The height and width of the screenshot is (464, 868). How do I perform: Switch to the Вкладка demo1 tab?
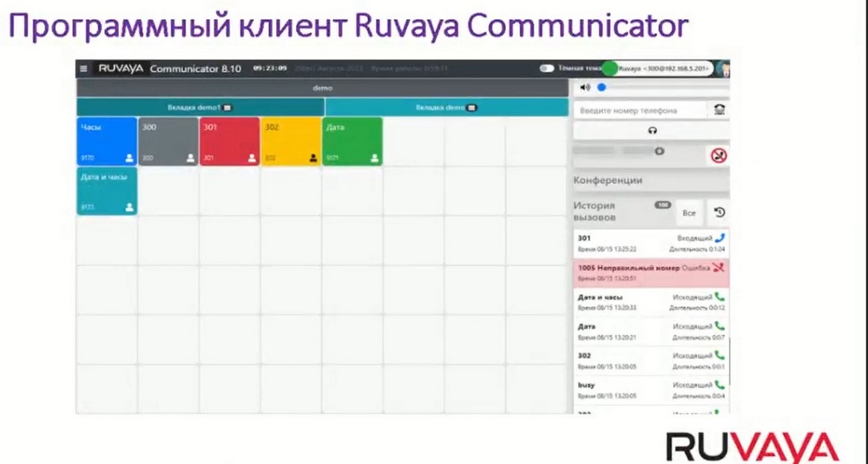(201, 108)
